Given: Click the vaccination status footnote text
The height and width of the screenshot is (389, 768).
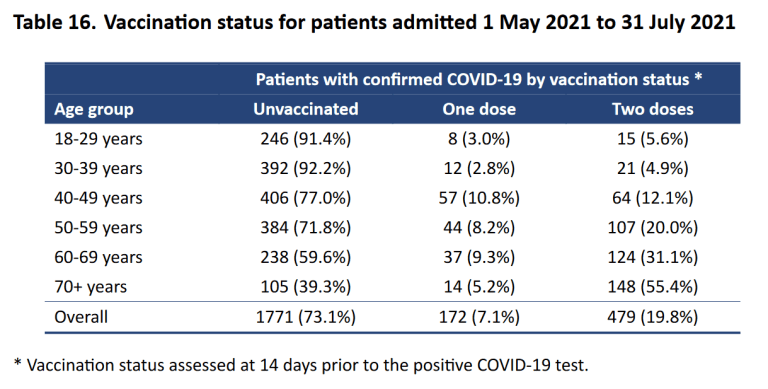Looking at the screenshot, I should click(301, 365).
